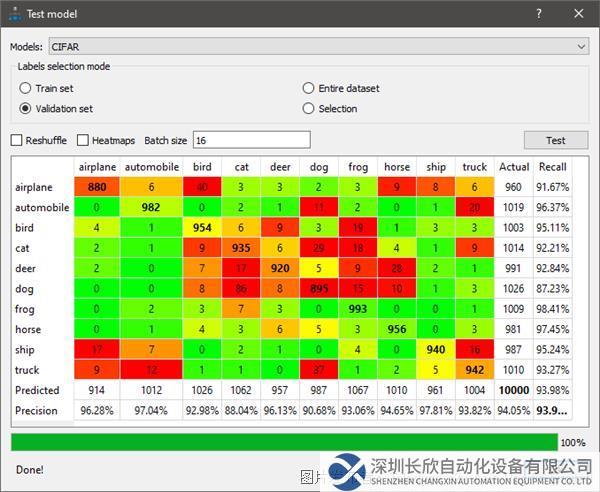
Task: Toggle the Heatmaps checkbox
Action: point(83,140)
